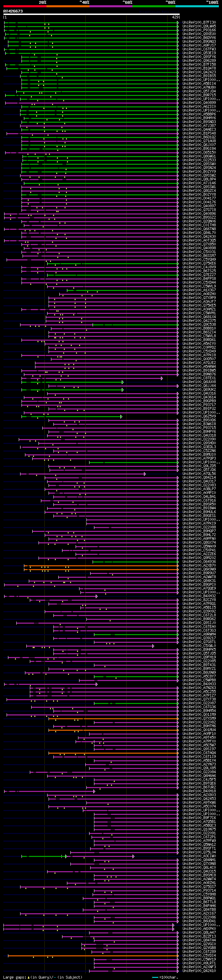The image size is (222, 980).
Task: Select hit UniRef100_A7NU80
Action: (x=199, y=88)
